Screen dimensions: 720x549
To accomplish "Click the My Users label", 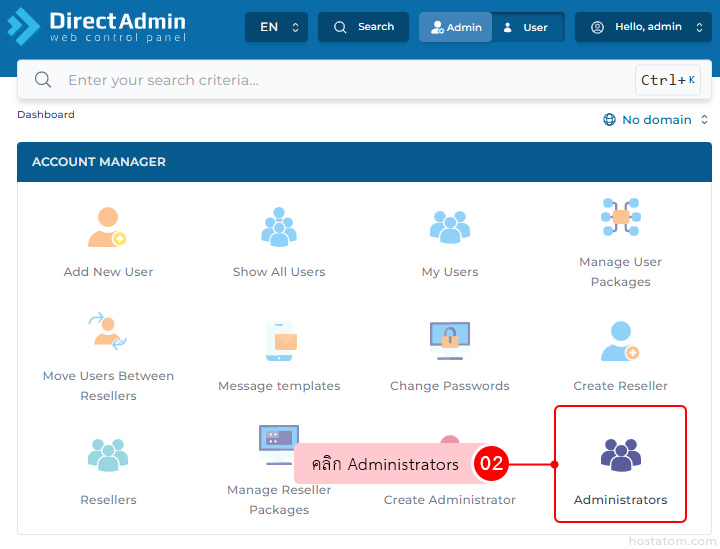I will pos(450,272).
